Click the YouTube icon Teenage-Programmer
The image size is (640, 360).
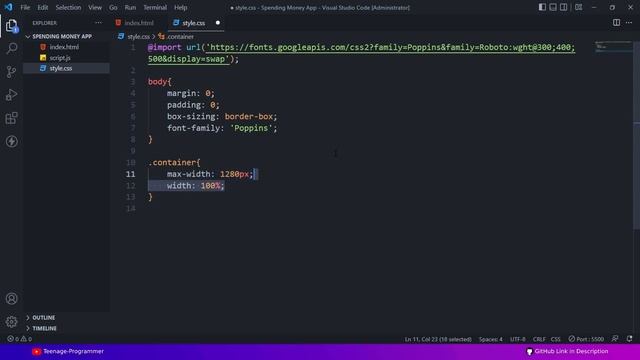(36, 351)
